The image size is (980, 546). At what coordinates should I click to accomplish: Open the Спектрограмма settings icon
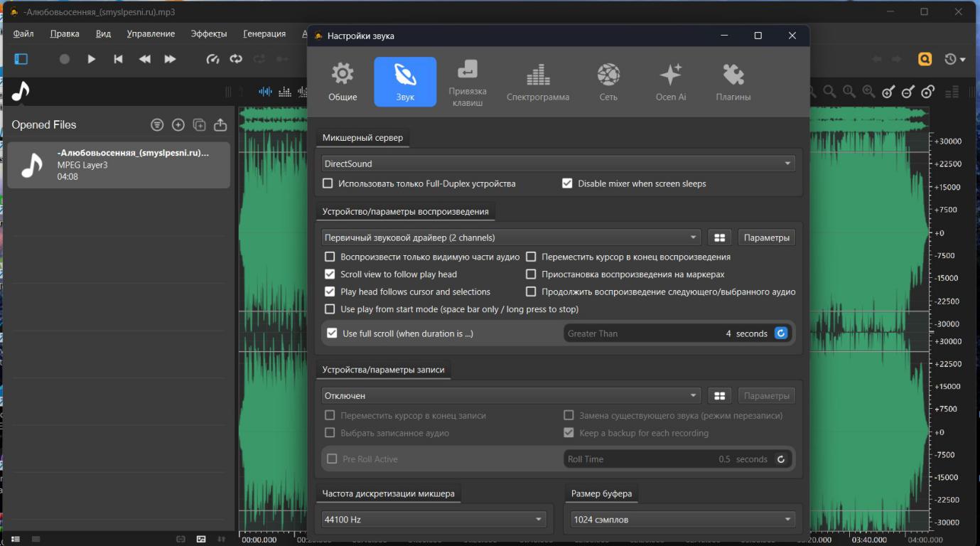[x=537, y=82]
